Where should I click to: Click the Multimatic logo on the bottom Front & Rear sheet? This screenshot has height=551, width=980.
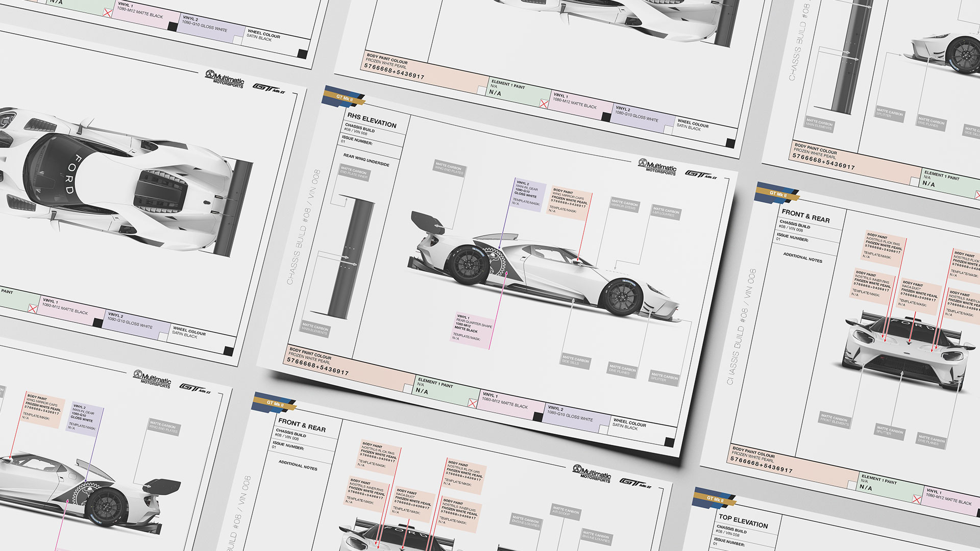(x=592, y=473)
